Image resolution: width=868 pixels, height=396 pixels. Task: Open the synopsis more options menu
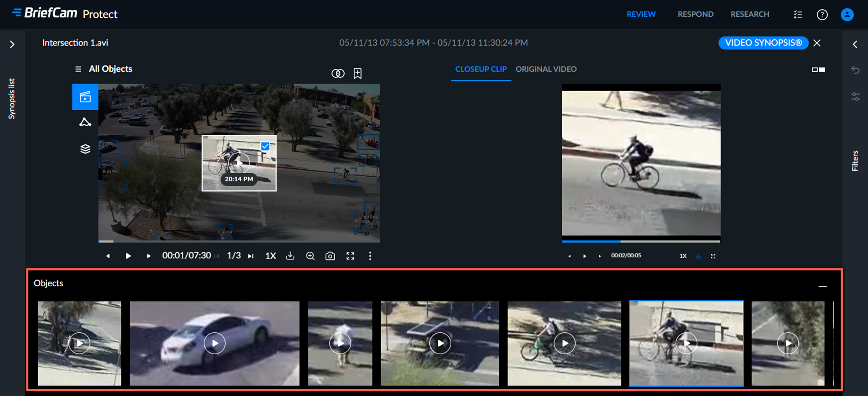pyautogui.click(x=370, y=256)
